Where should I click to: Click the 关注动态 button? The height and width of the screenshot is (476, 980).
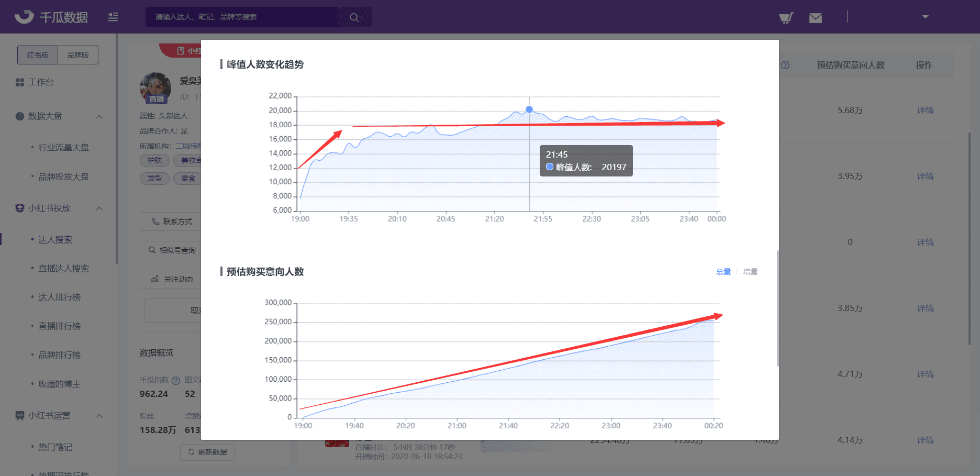[x=171, y=279]
